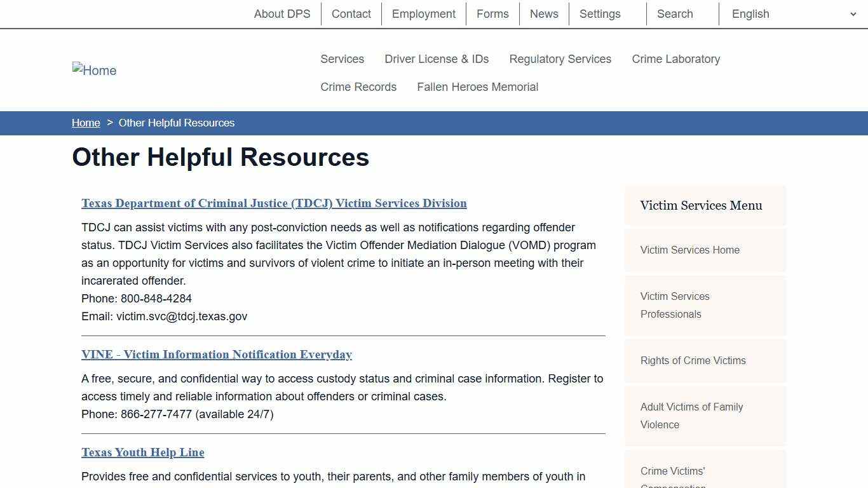The width and height of the screenshot is (868, 488).
Task: Open the About DPS page
Action: coord(282,13)
